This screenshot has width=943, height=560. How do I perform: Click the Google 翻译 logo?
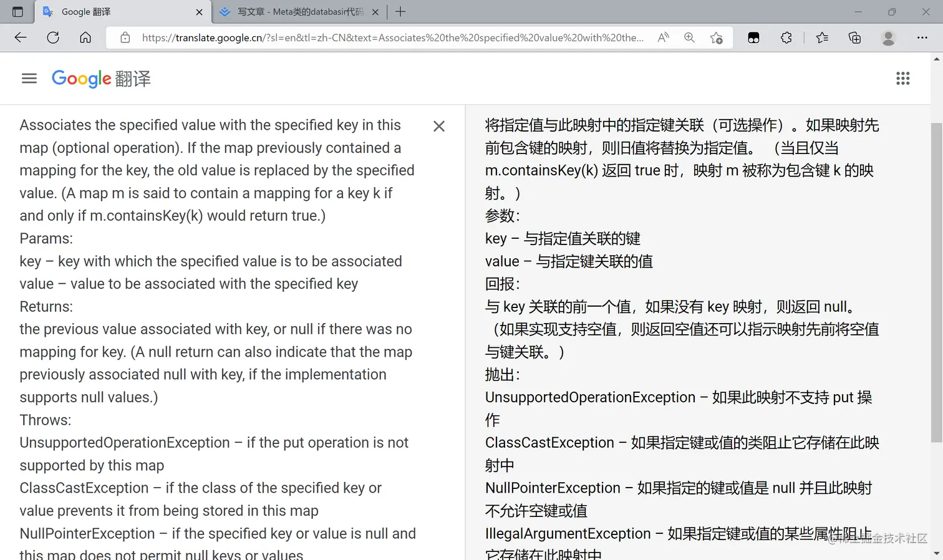click(x=101, y=79)
